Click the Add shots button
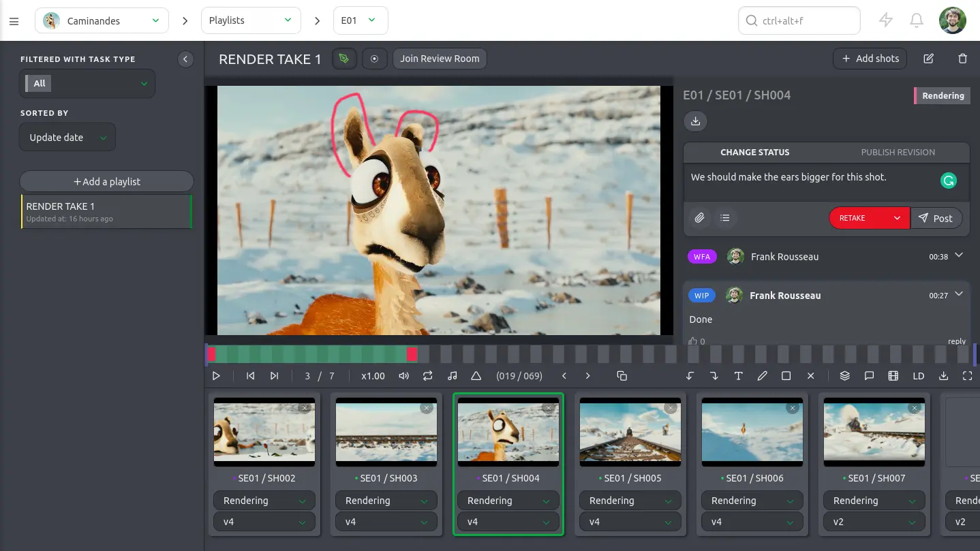This screenshot has width=980, height=551. [x=870, y=59]
